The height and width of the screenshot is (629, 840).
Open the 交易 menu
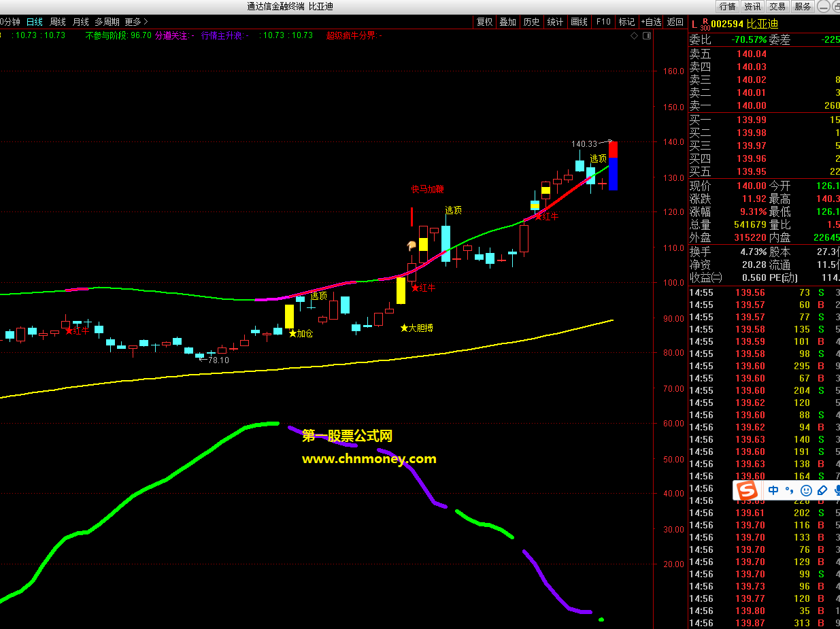(777, 6)
